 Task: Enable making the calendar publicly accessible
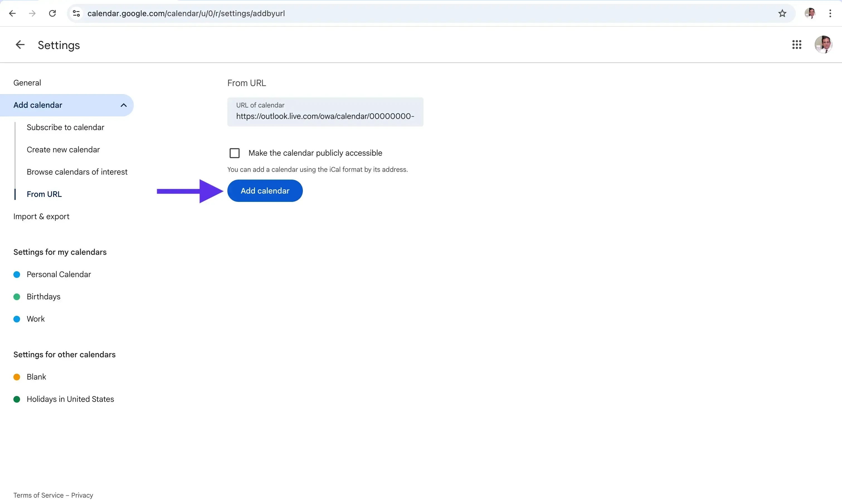point(234,153)
